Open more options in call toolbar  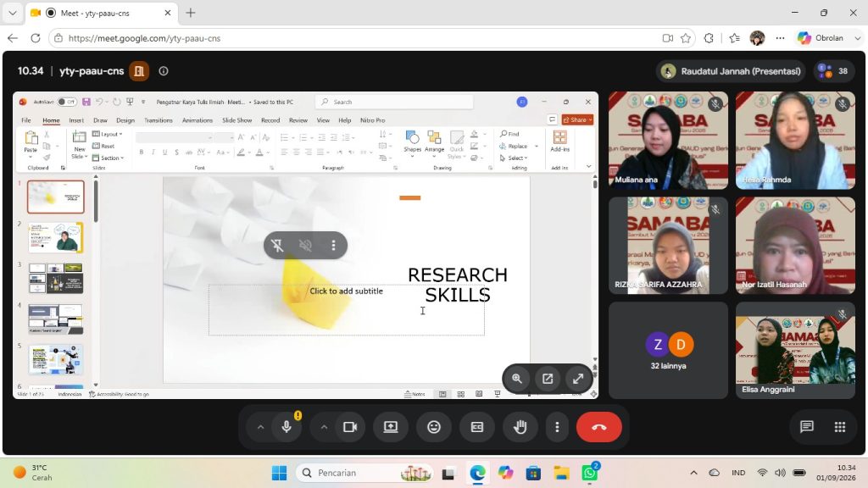click(557, 427)
